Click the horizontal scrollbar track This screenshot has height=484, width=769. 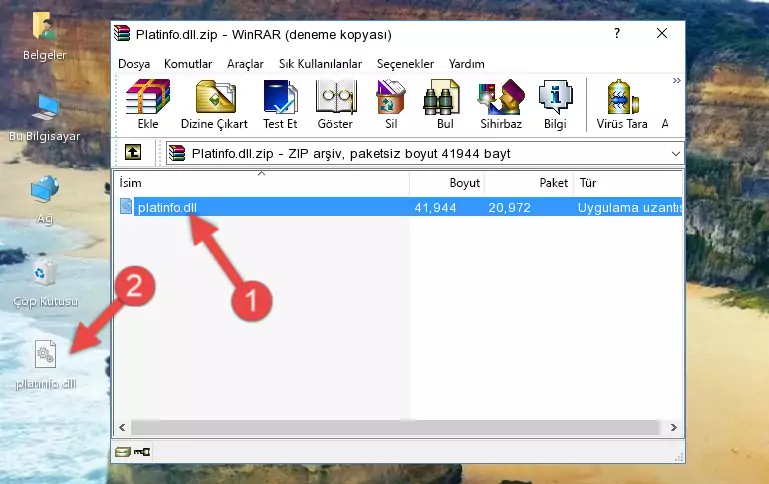pyautogui.click(x=395, y=428)
